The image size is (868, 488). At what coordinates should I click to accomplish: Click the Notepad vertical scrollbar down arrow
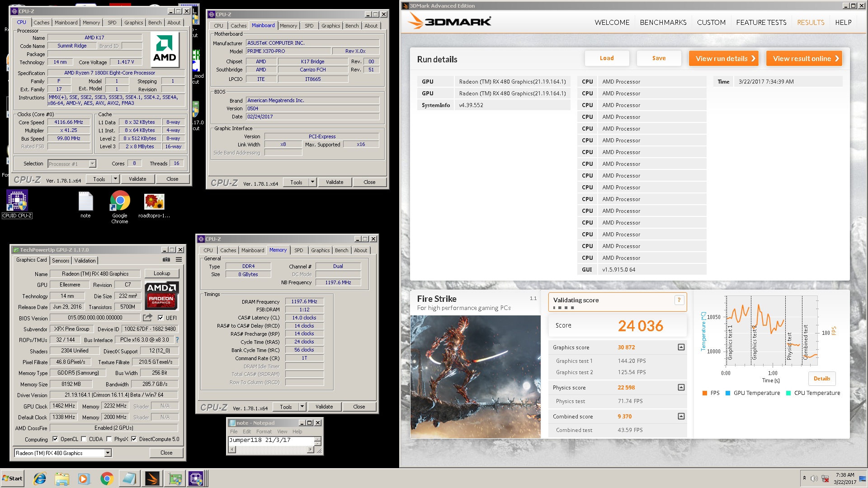pyautogui.click(x=318, y=444)
